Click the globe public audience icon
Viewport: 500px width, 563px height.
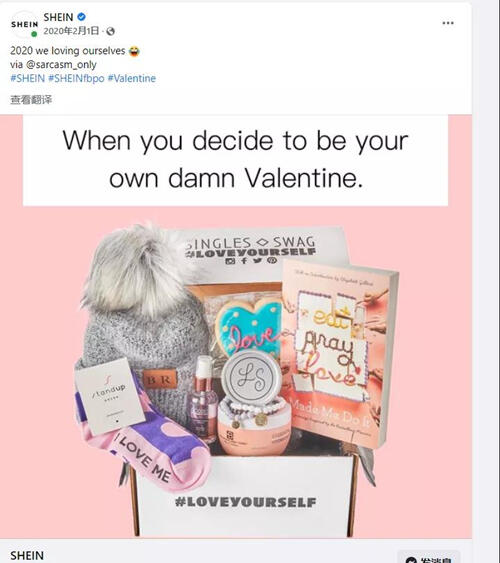111,31
